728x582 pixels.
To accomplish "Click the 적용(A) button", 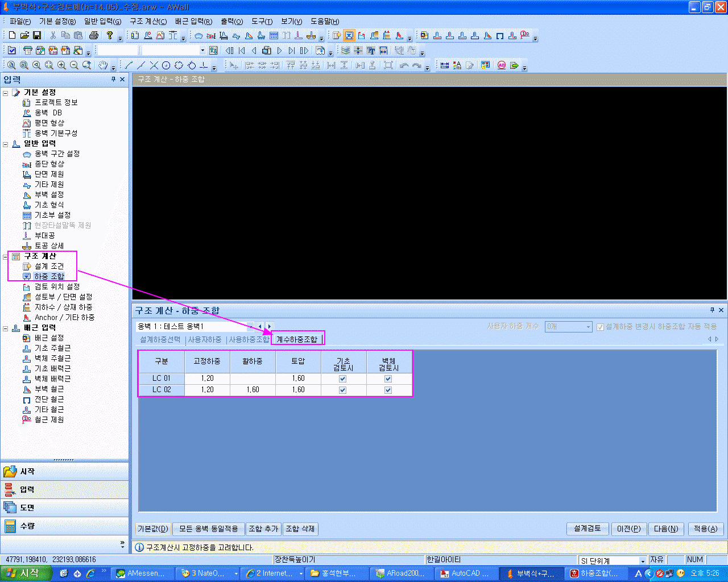I will pos(705,529).
